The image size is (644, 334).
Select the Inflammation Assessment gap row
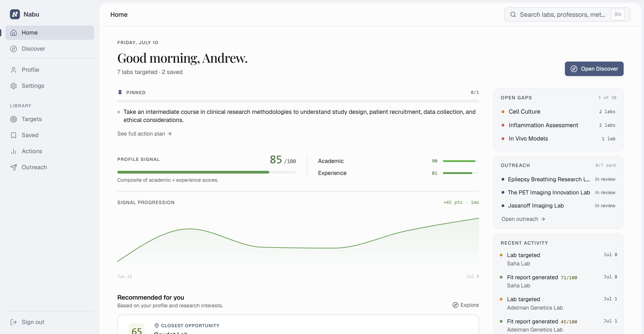click(x=558, y=125)
